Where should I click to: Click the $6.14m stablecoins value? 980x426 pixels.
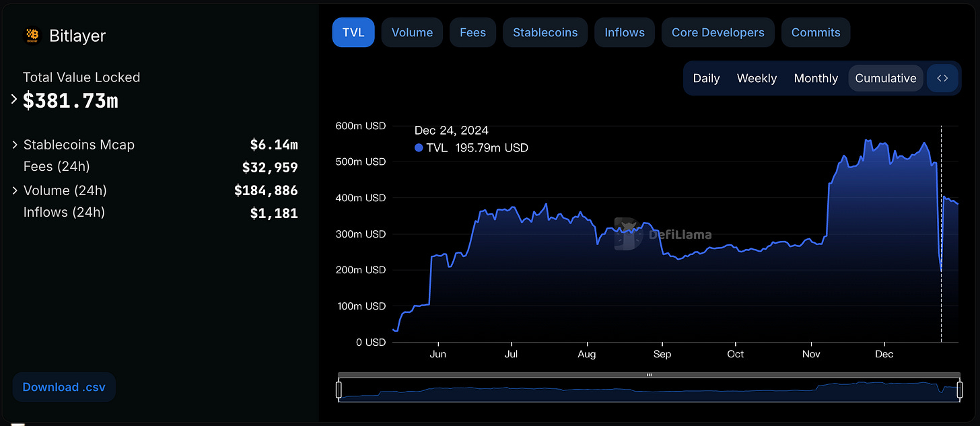(x=274, y=145)
